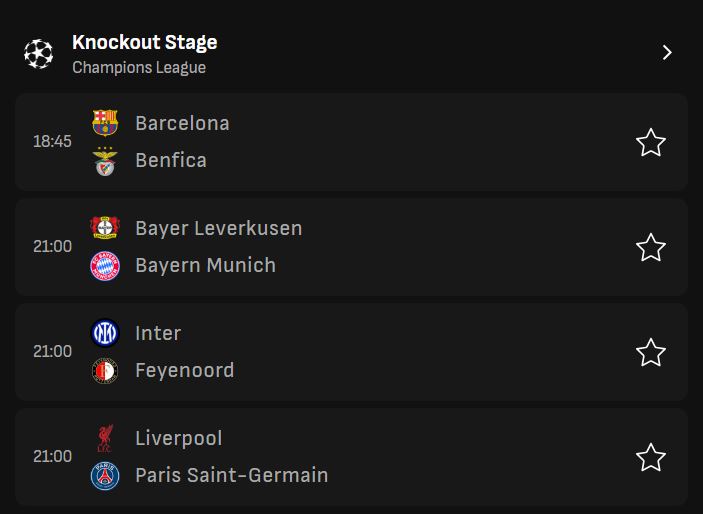Screen dimensions: 703x514
Task: Select the Barcelona team name
Action: point(182,123)
